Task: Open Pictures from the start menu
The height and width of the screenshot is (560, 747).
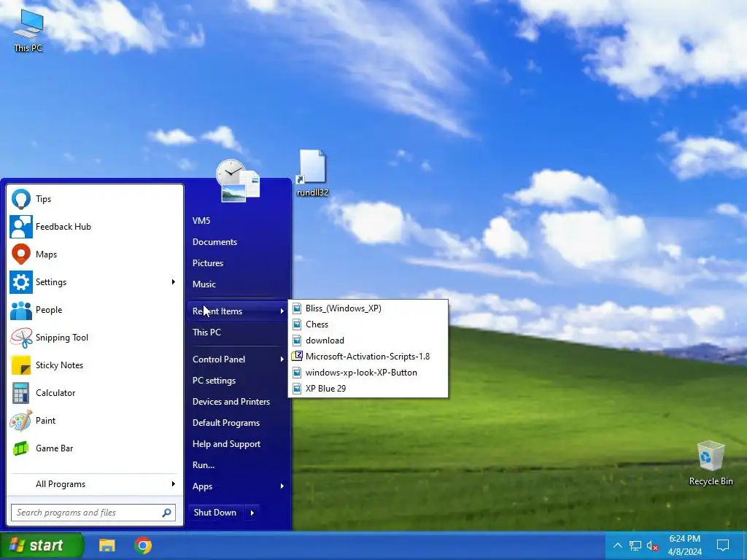Action: [237, 262]
